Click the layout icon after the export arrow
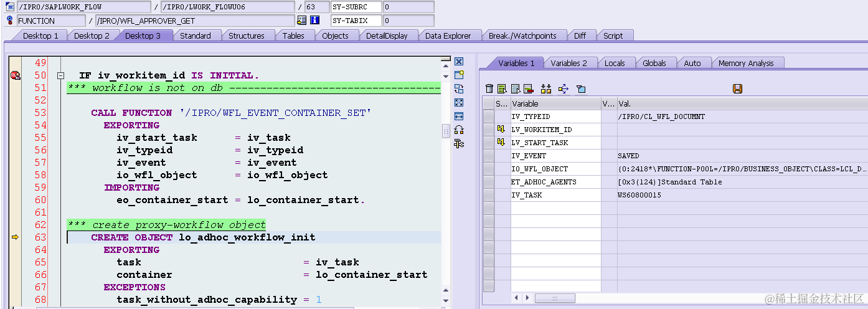 click(x=581, y=89)
